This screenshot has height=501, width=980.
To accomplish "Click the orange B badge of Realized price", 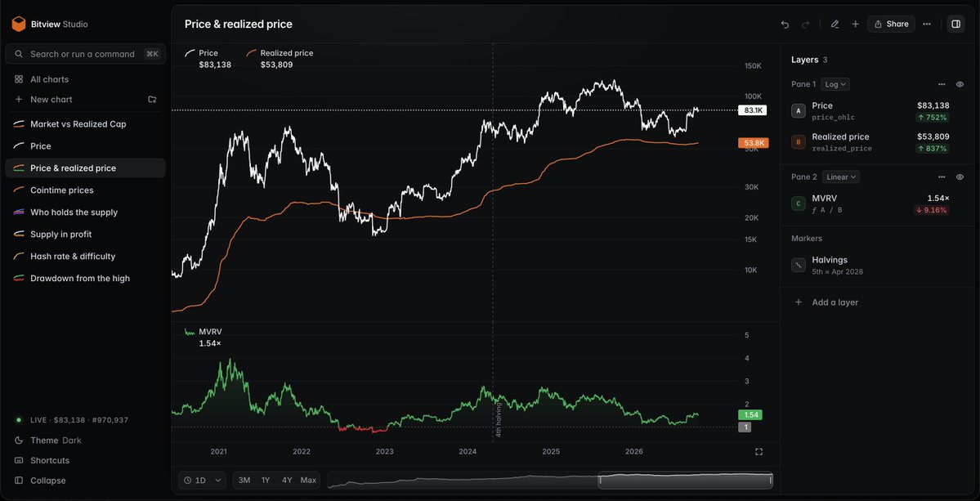I will [798, 142].
